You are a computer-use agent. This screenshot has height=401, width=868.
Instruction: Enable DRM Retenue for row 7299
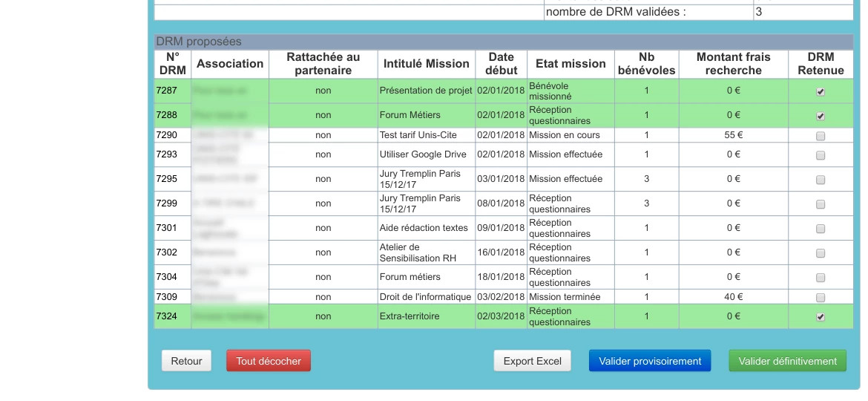click(x=821, y=204)
